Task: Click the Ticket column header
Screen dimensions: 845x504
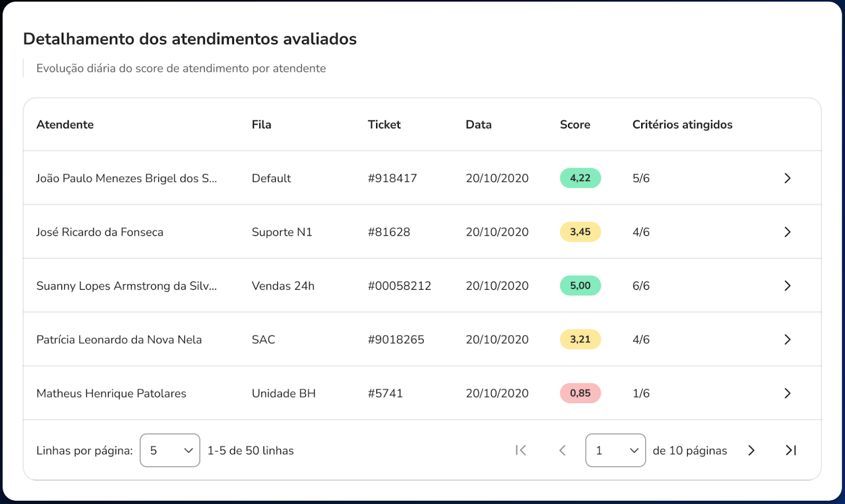Action: point(384,125)
